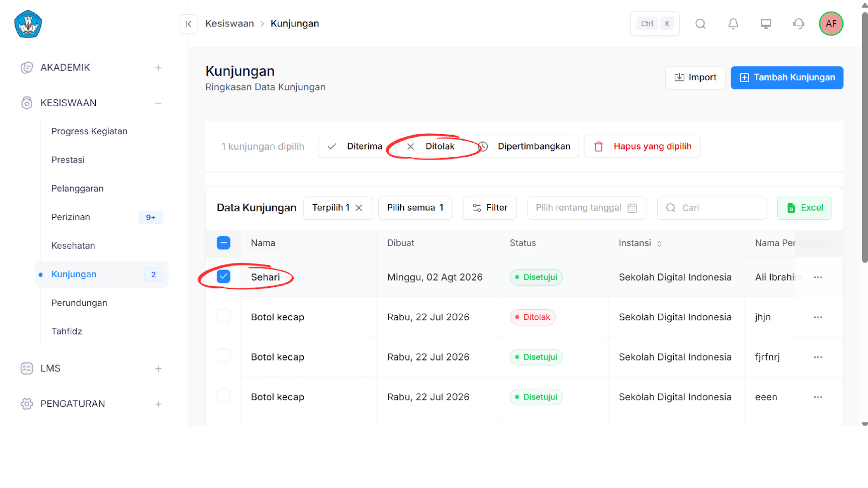Image resolution: width=868 pixels, height=488 pixels.
Task: Check the Botol kecap jhjn row checkbox
Action: coord(223,316)
